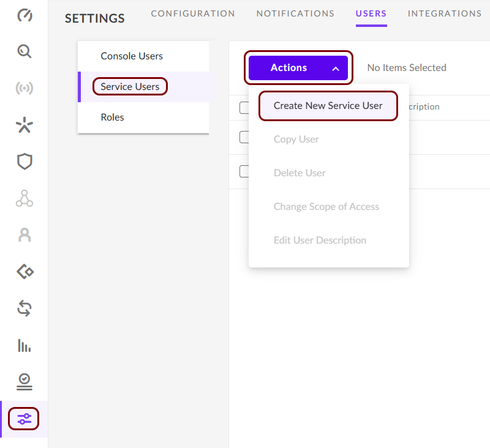Switch to the Notifications tab
The image size is (490, 448).
click(295, 13)
